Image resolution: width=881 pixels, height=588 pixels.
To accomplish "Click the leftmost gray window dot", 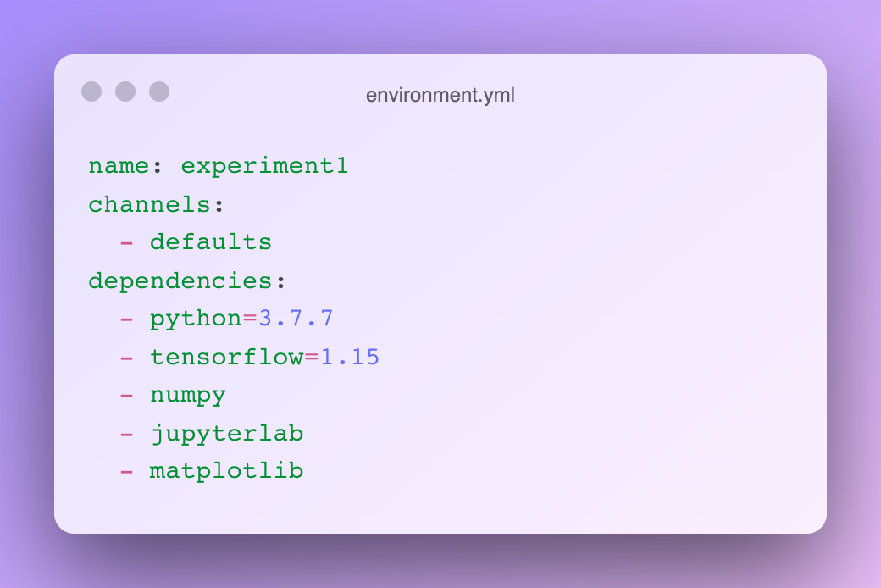I will (91, 92).
